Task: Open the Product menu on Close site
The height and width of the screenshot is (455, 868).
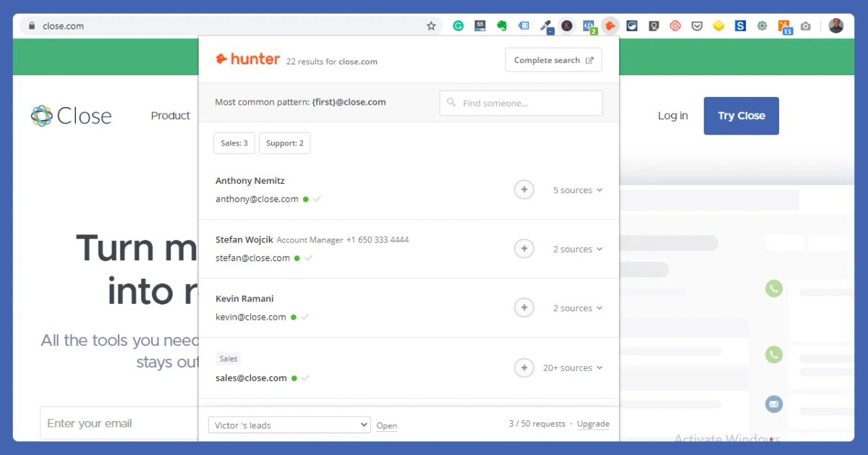Action: click(171, 116)
